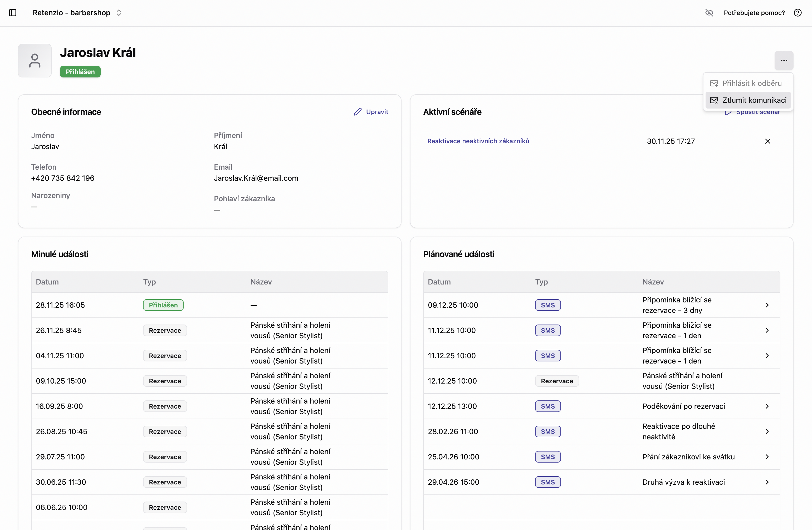This screenshot has height=530, width=812.
Task: Open the Reaktivace neaktivních zákazníků scenario link
Action: click(x=478, y=141)
